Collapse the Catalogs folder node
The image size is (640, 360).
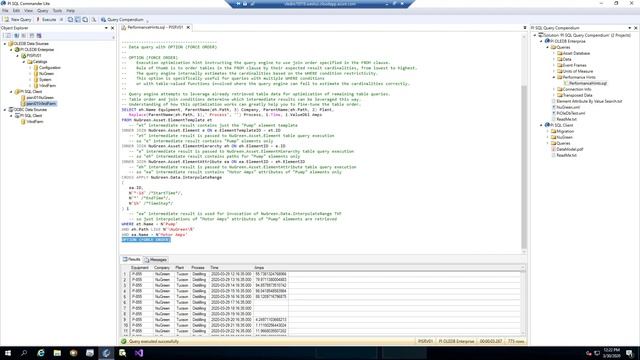point(24,62)
